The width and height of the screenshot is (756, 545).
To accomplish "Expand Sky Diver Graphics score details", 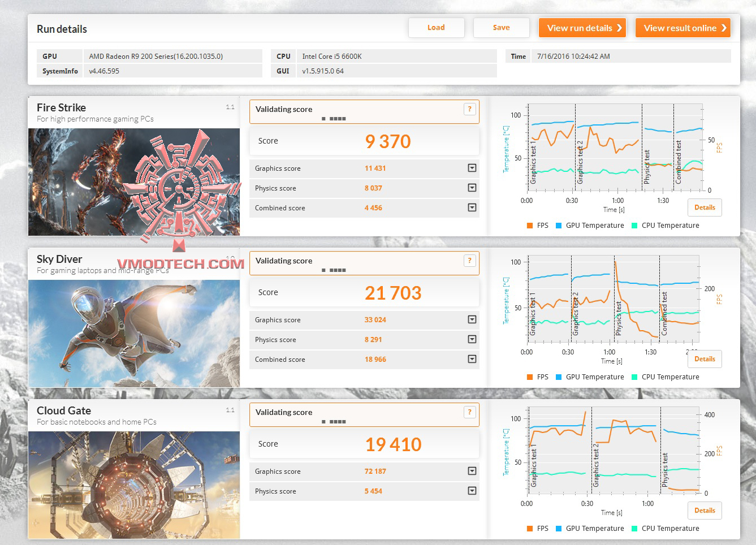I will click(472, 319).
